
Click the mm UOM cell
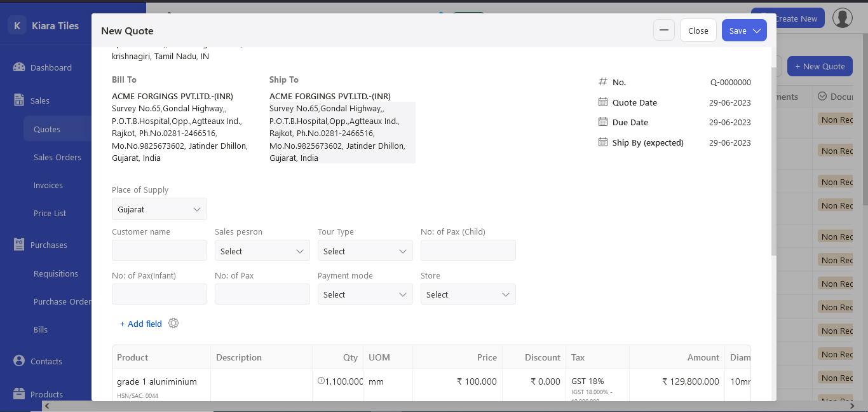point(388,385)
